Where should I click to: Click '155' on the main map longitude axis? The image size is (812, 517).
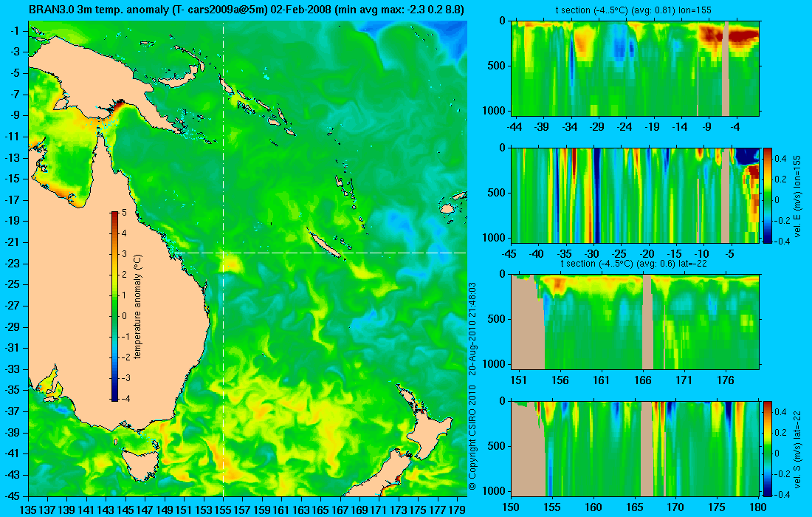(223, 510)
